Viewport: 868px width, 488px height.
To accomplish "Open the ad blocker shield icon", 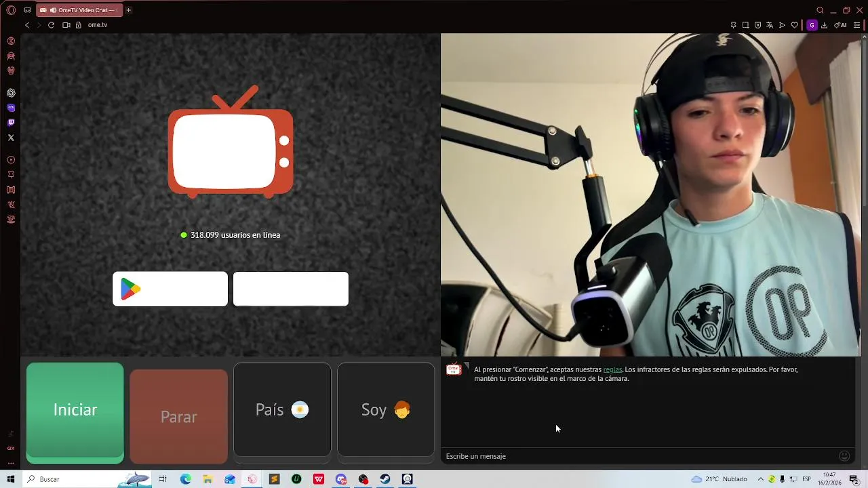I will coord(757,25).
